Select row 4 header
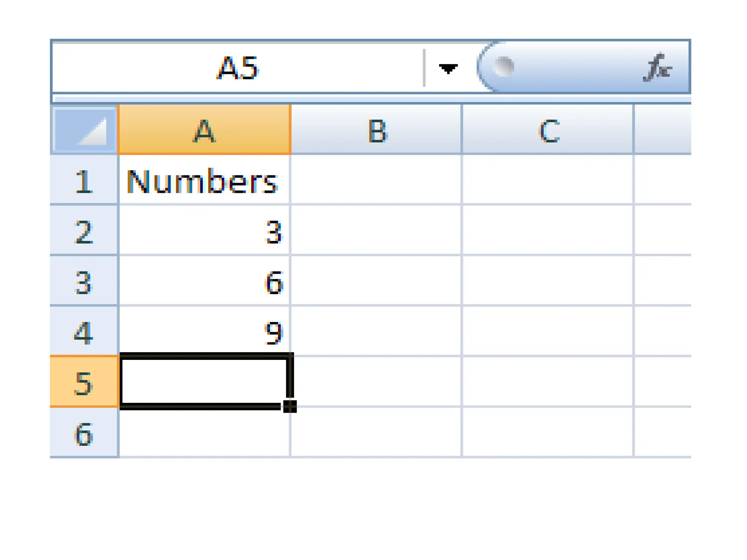This screenshot has height=560, width=747. click(84, 331)
